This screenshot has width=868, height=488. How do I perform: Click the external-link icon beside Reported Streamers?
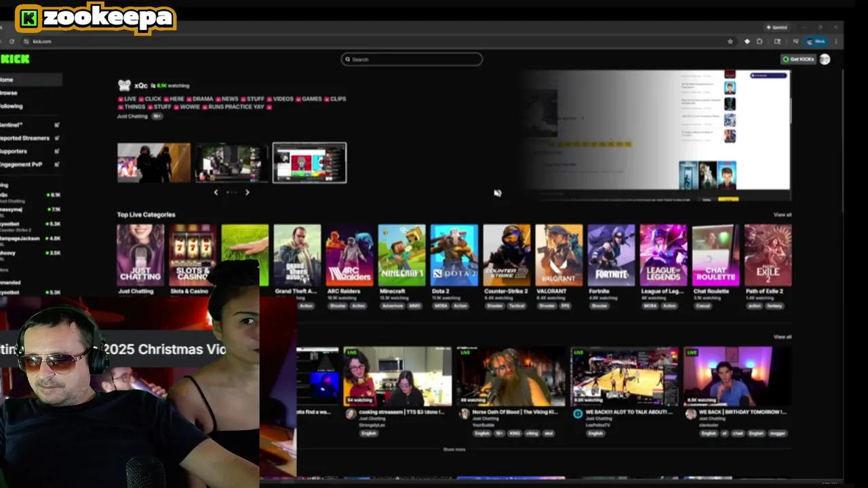pos(57,138)
